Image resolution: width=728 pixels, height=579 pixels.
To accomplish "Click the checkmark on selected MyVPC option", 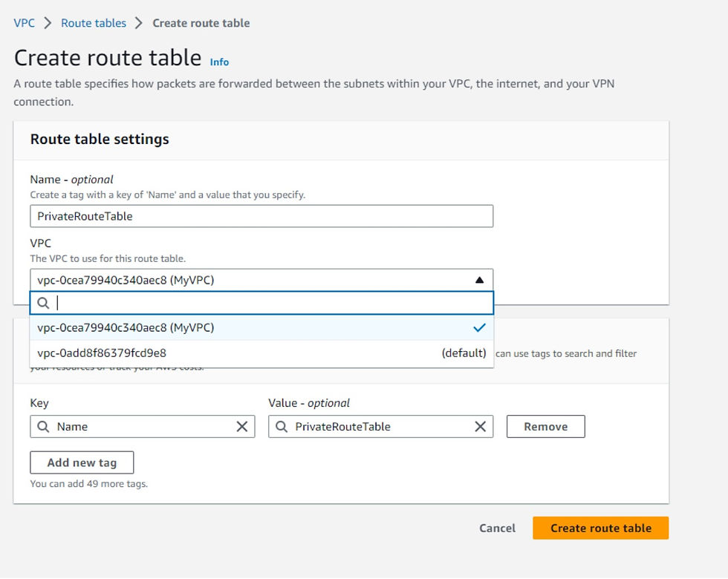I will (x=479, y=327).
